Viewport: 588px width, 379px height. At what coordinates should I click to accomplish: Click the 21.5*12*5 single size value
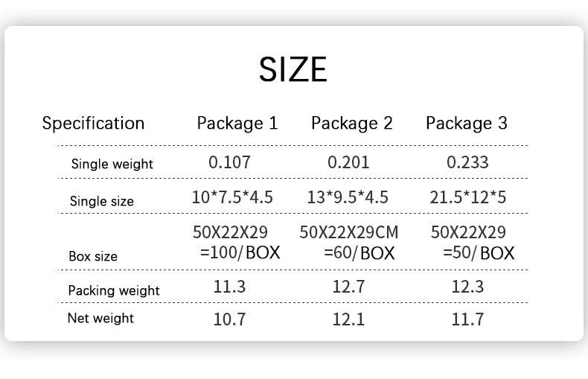coord(468,197)
